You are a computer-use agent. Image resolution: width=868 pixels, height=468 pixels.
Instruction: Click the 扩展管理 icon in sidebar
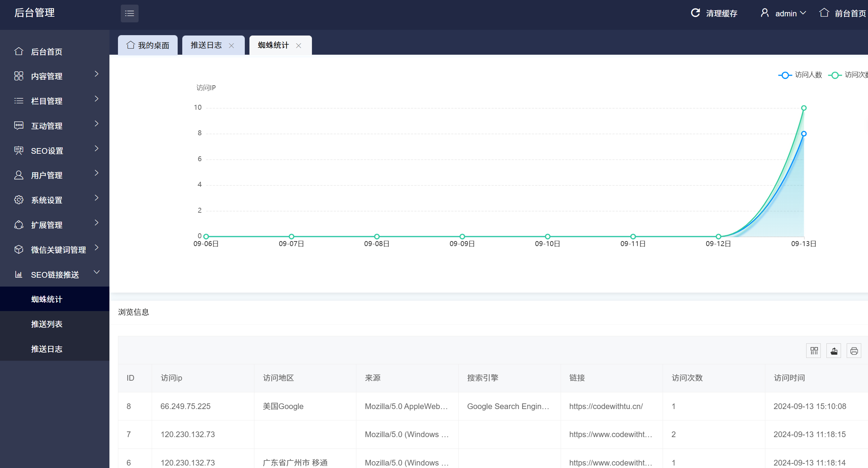click(x=19, y=225)
